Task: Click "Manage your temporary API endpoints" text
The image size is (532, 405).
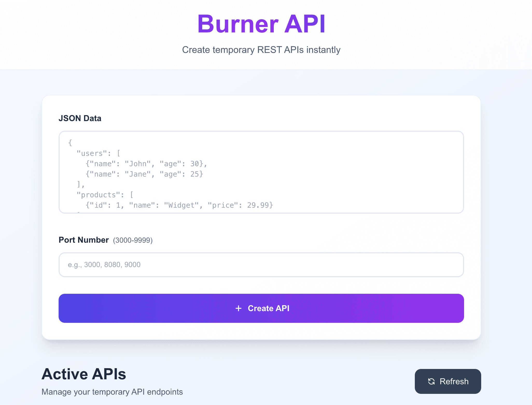Action: tap(112, 392)
